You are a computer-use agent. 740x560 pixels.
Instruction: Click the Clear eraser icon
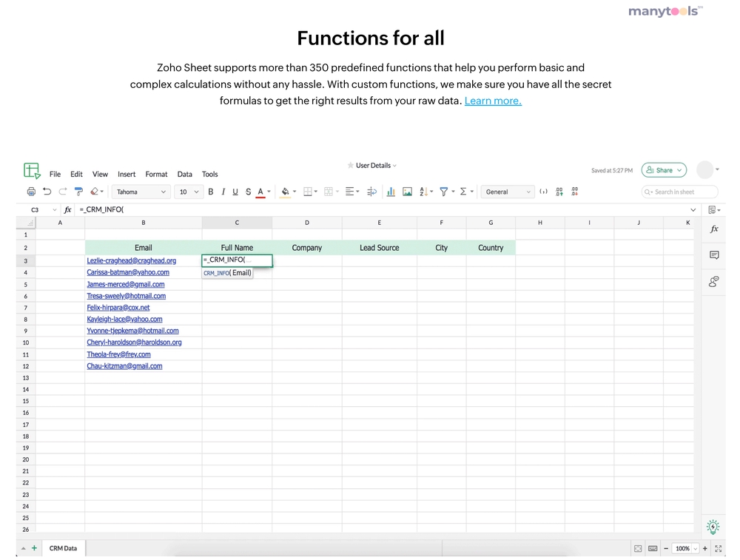tap(95, 192)
